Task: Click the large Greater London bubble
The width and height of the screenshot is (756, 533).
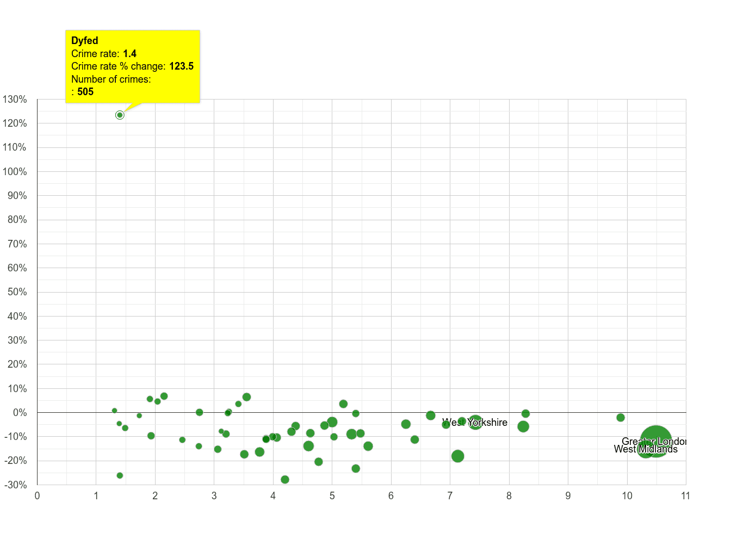Action: coord(656,441)
